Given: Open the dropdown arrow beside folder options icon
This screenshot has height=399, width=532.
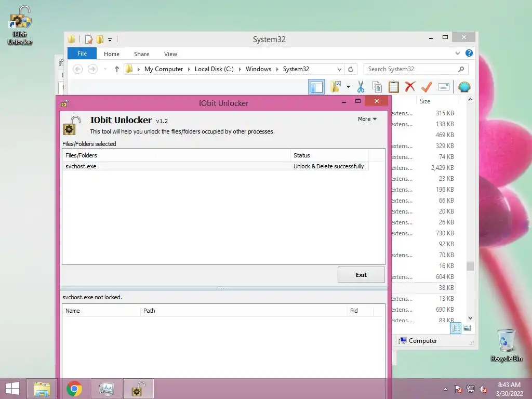Looking at the screenshot, I should (x=348, y=87).
